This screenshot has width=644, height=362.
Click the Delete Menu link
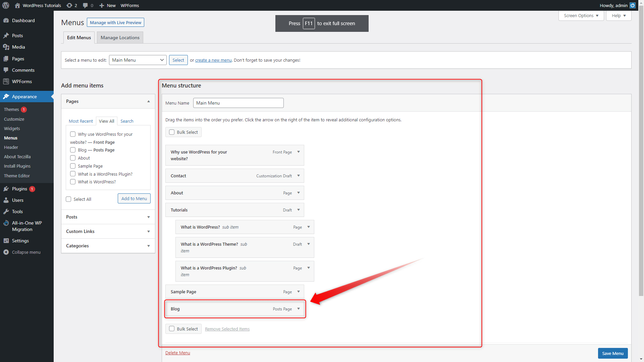(x=178, y=353)
